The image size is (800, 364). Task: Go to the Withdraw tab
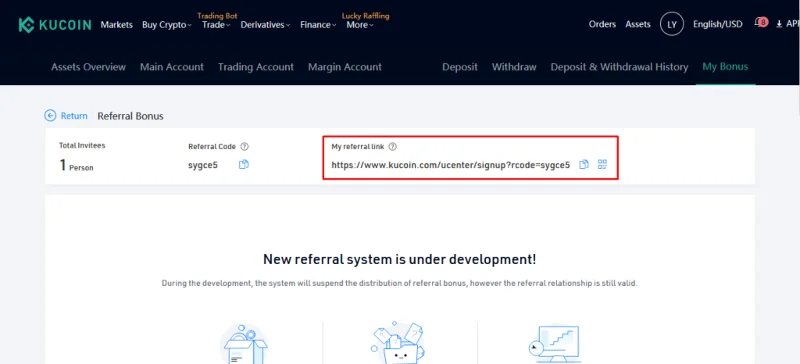pyautogui.click(x=514, y=67)
